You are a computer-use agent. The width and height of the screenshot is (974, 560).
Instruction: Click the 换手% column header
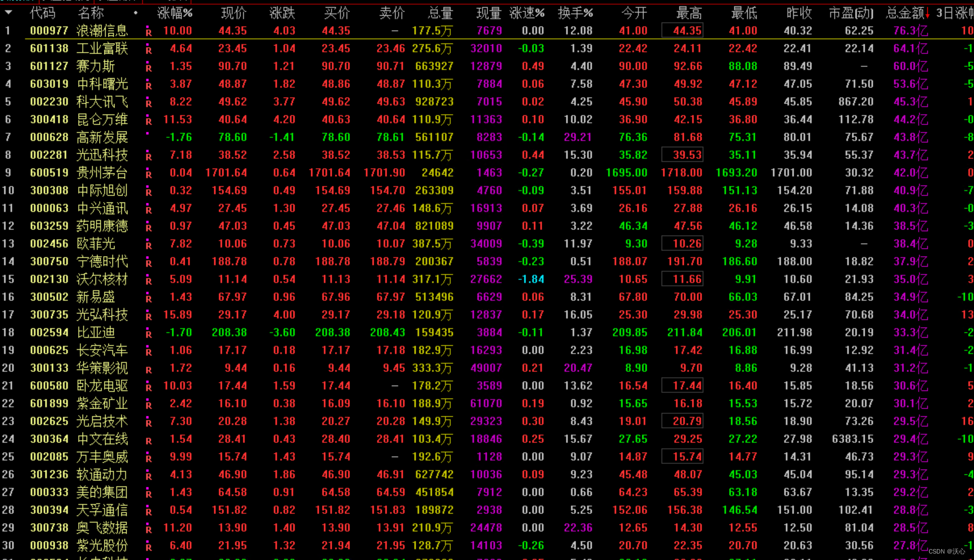(575, 12)
